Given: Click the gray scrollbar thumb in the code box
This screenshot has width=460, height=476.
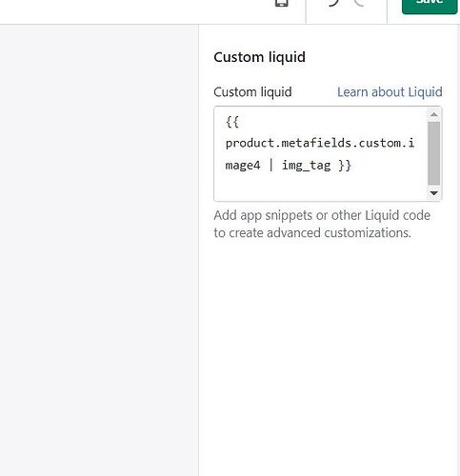Looking at the screenshot, I should pyautogui.click(x=433, y=153).
